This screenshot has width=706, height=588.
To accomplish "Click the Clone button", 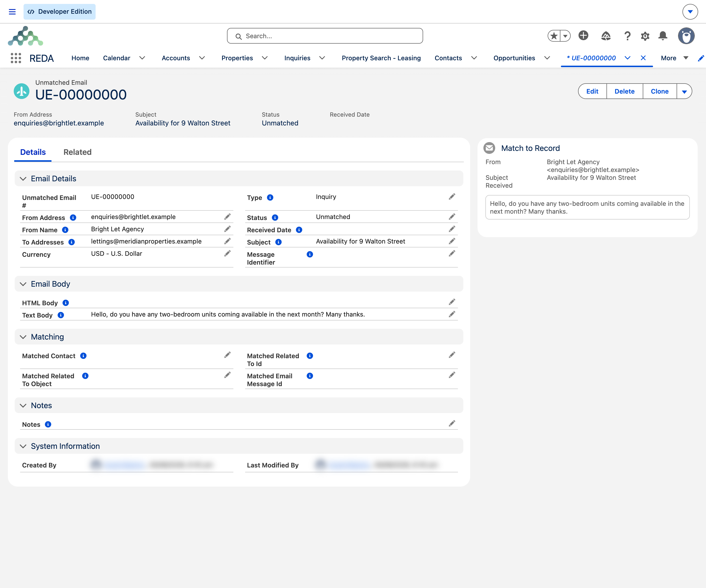I will pyautogui.click(x=660, y=91).
